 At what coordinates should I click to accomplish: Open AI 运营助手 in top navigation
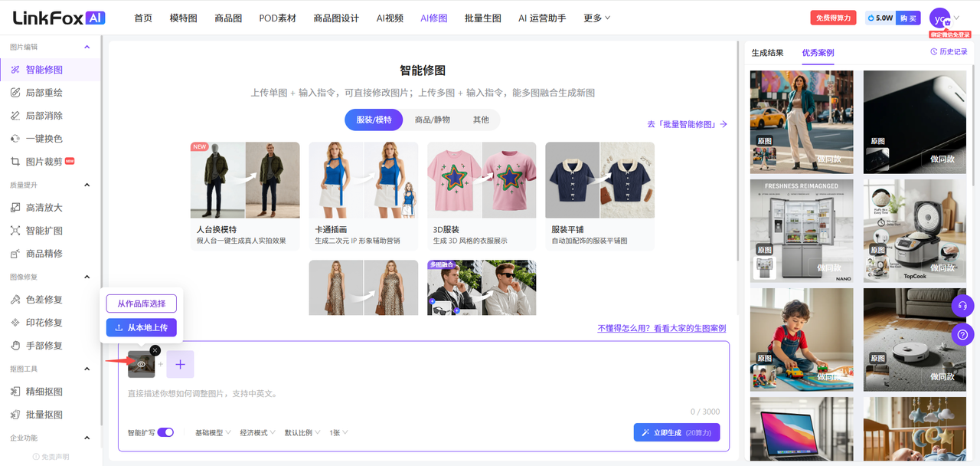pyautogui.click(x=542, y=18)
